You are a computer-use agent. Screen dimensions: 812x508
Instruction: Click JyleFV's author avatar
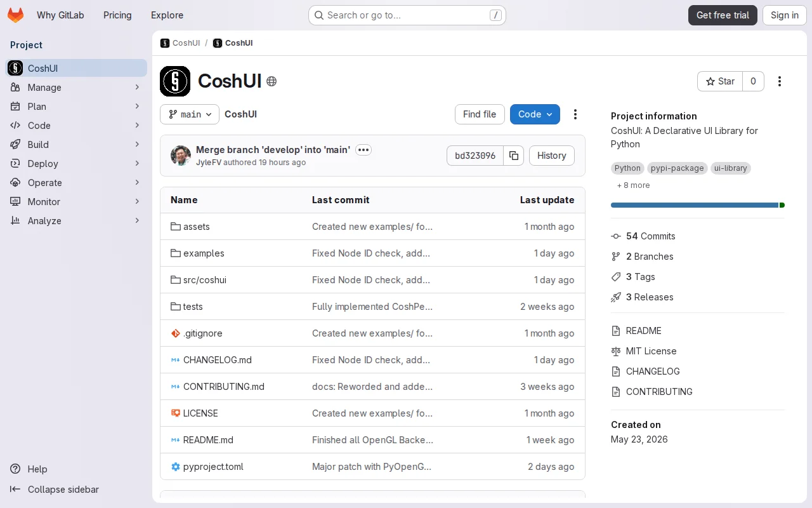(181, 156)
